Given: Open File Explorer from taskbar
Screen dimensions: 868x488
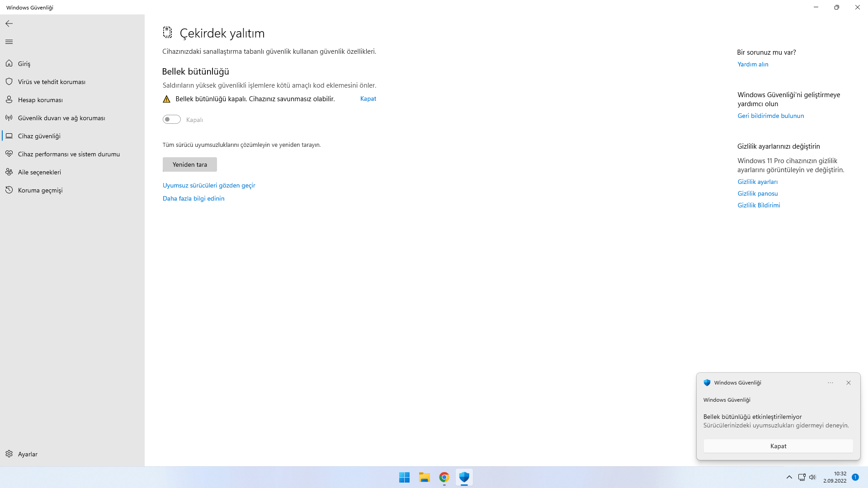Looking at the screenshot, I should tap(424, 477).
